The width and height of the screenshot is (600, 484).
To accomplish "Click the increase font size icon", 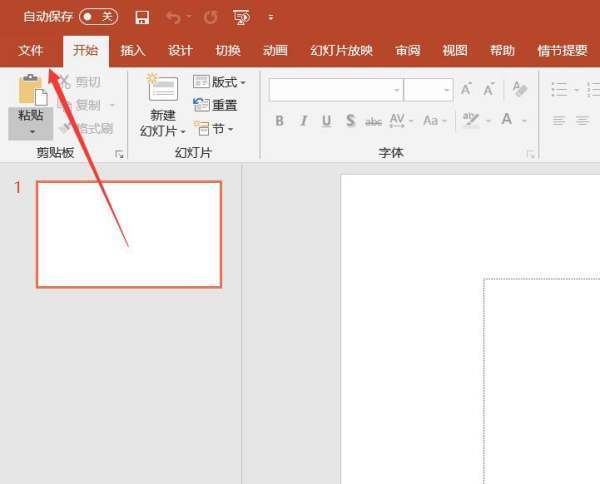I will click(x=466, y=90).
